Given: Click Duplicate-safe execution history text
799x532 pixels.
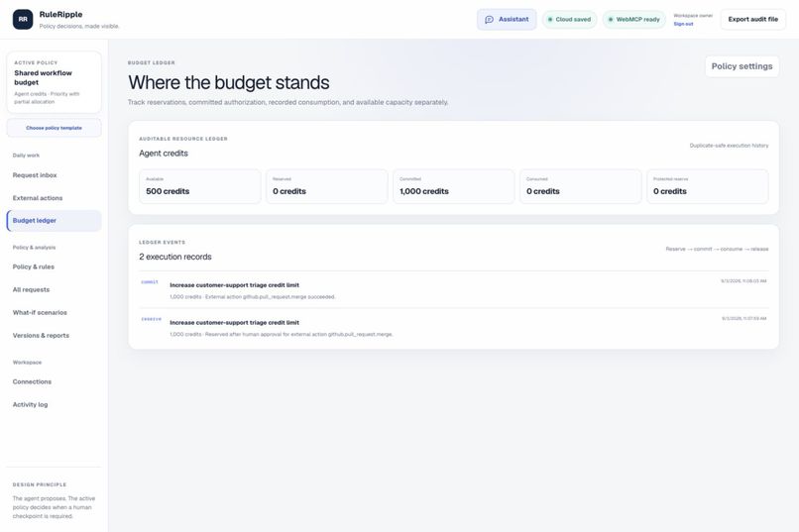Looking at the screenshot, I should point(730,146).
